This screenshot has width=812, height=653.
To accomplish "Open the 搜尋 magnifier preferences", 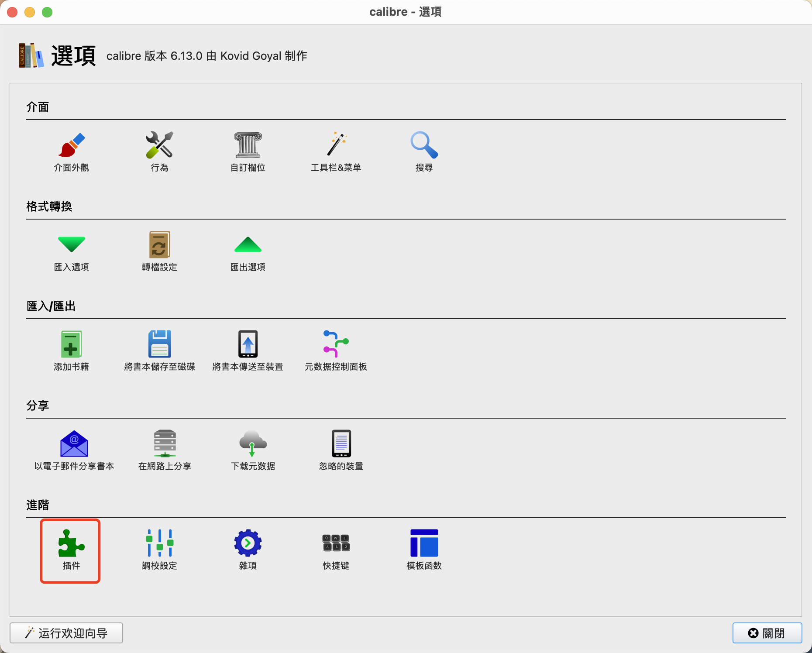I will pos(424,145).
